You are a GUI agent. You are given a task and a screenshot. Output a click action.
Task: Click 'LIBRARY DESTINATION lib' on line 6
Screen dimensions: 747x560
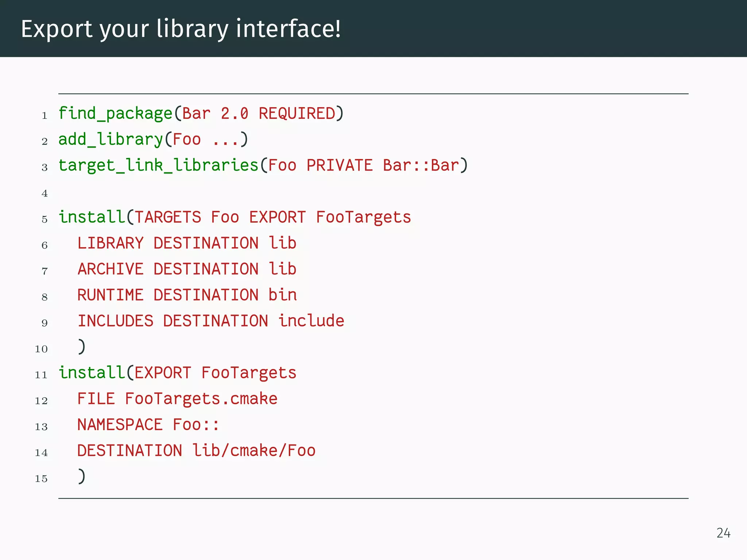point(187,243)
